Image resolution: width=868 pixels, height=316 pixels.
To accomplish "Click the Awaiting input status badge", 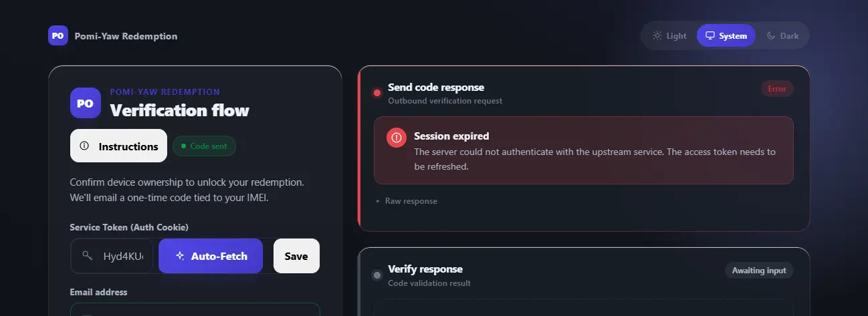I will pyautogui.click(x=759, y=271).
